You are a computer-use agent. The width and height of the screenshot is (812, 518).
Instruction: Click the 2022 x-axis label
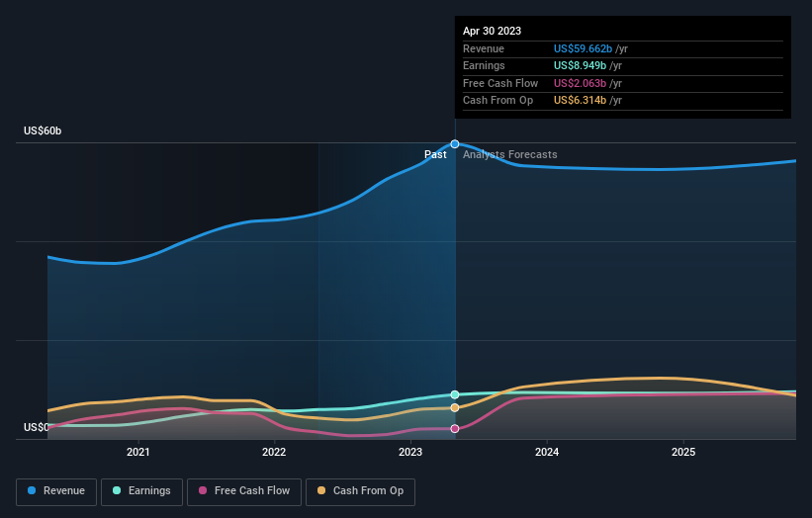tap(274, 453)
